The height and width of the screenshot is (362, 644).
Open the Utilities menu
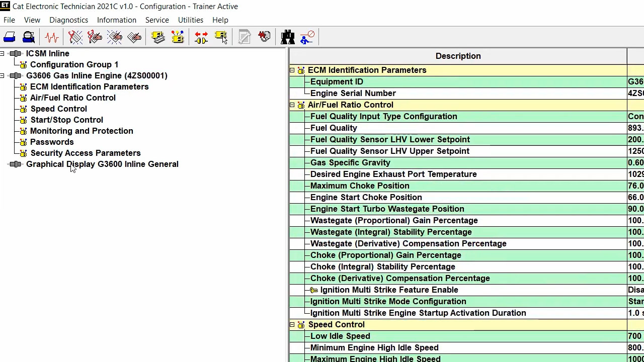(190, 20)
